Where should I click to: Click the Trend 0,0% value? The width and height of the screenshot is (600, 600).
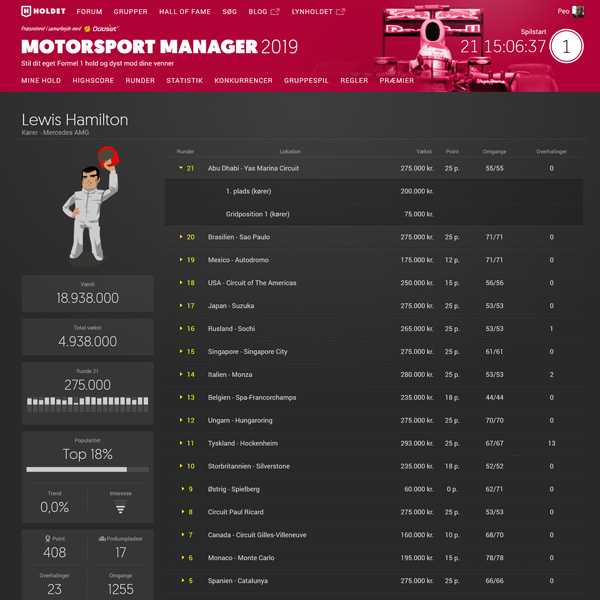(55, 507)
